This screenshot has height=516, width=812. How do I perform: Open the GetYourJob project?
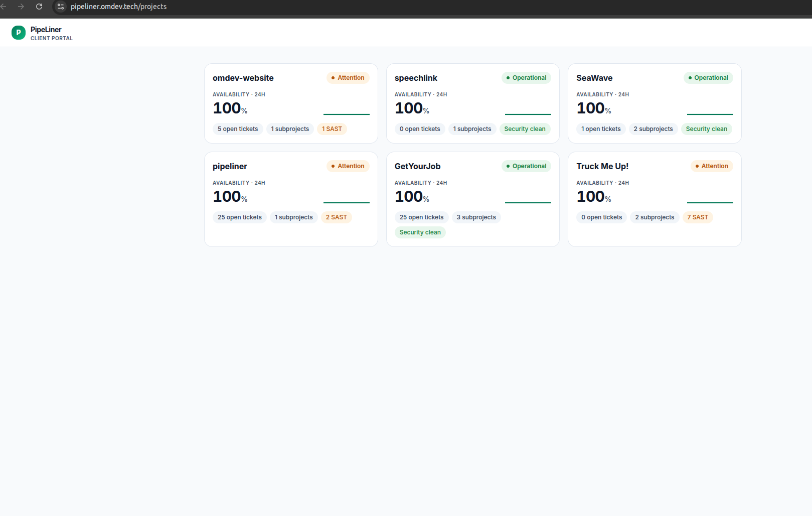click(x=417, y=166)
